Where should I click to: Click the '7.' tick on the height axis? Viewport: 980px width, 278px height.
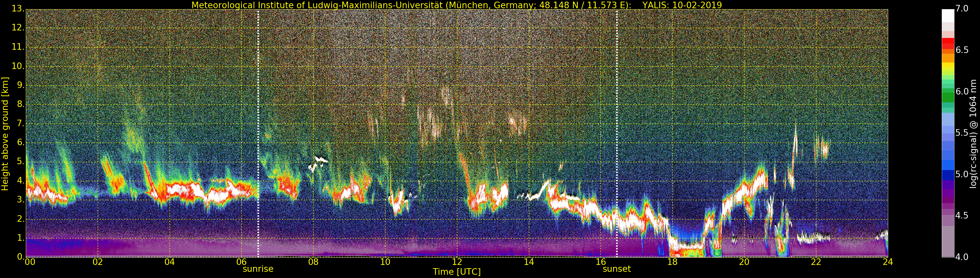point(21,123)
